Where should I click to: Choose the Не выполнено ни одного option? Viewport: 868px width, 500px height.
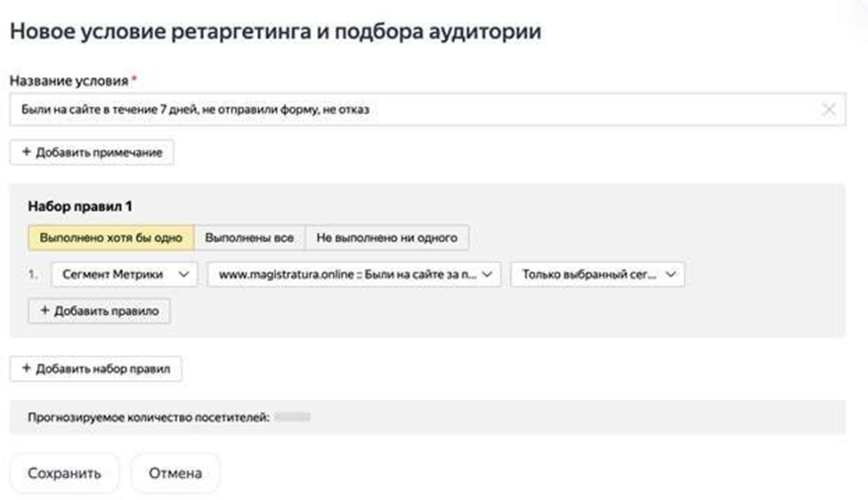(x=386, y=238)
